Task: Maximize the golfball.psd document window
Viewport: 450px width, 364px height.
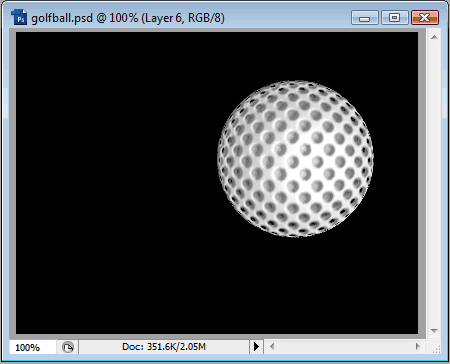Action: pos(395,18)
